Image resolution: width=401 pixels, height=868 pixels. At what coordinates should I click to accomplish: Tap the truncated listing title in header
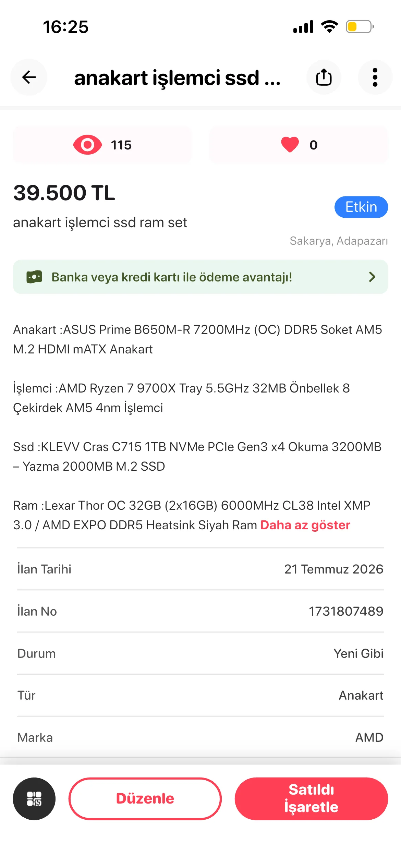177,78
